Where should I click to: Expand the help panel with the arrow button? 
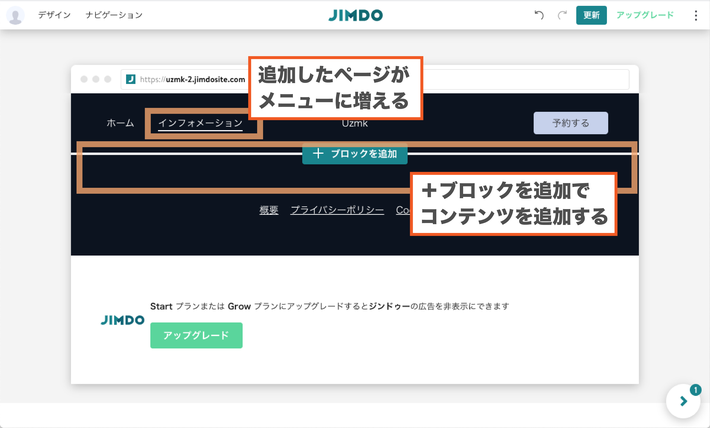683,401
